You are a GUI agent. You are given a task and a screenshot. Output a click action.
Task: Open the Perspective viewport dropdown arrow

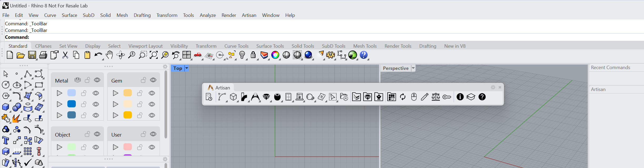click(x=413, y=68)
